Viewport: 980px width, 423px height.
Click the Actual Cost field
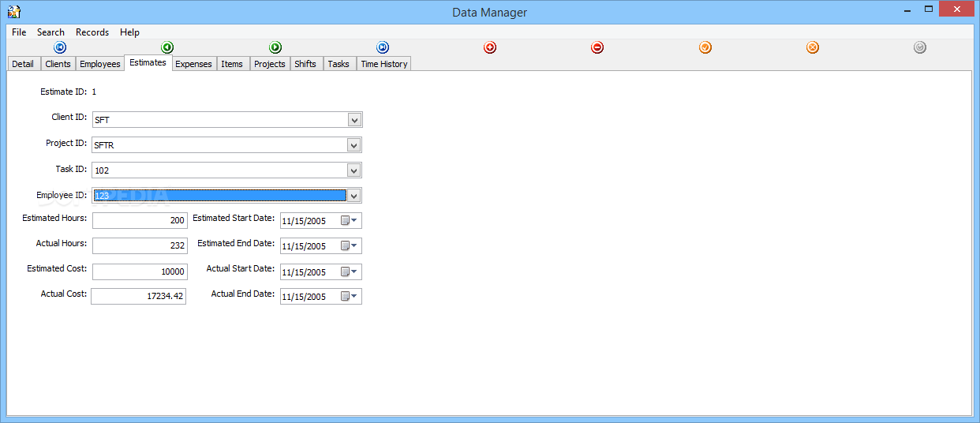click(x=138, y=297)
